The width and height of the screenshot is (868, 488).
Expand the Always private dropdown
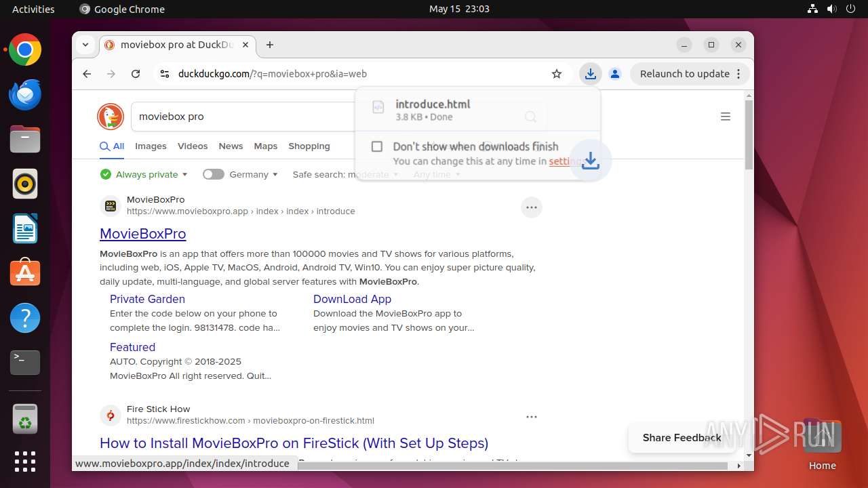coord(144,174)
